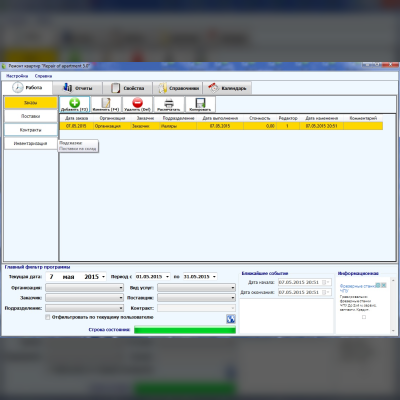Click the blue refresh filter icon
The height and width of the screenshot is (400, 400).
click(x=231, y=319)
